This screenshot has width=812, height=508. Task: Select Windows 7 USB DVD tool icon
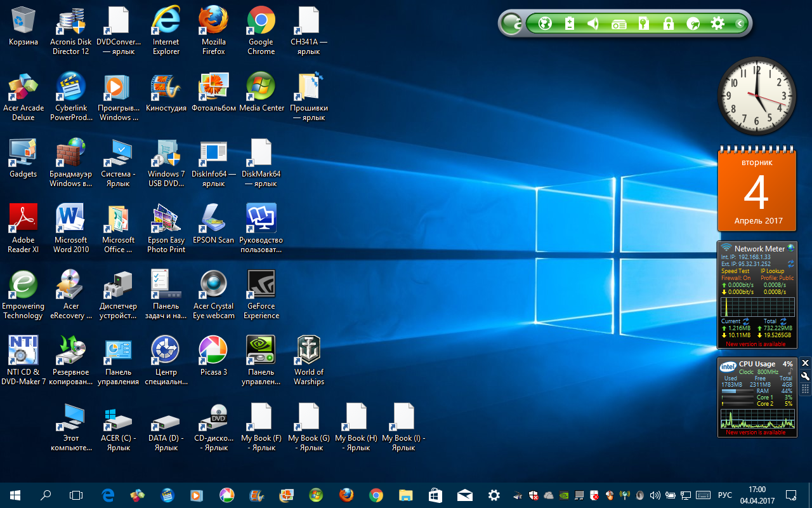[x=166, y=163]
